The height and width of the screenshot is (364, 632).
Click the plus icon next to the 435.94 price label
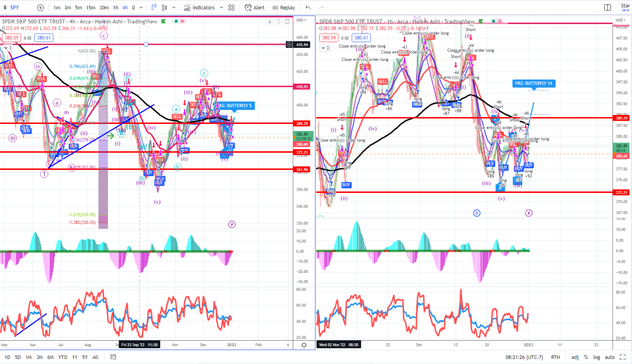[289, 44]
